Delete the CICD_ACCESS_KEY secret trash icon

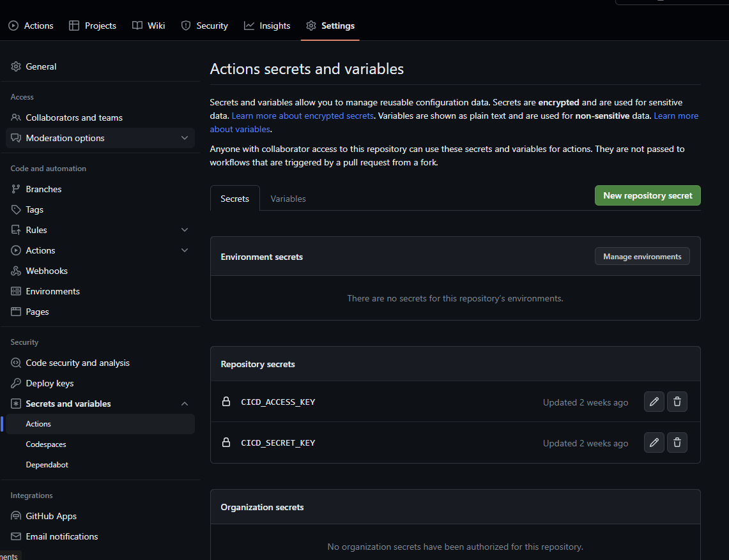click(x=677, y=402)
